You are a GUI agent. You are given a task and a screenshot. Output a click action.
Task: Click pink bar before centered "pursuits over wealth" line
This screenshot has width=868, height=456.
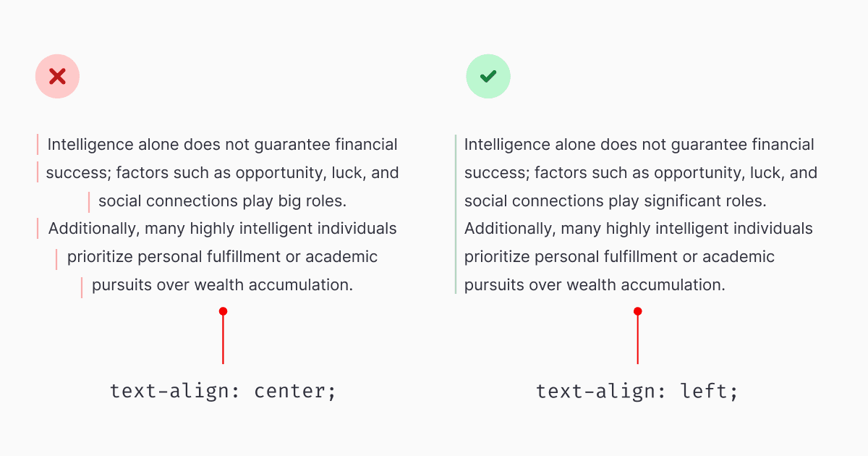pyautogui.click(x=82, y=287)
